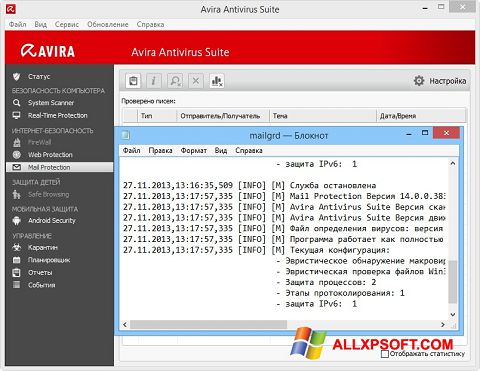This screenshot has width=480, height=371.
Task: Toggle the Отображать статистику checkbox
Action: 385,354
